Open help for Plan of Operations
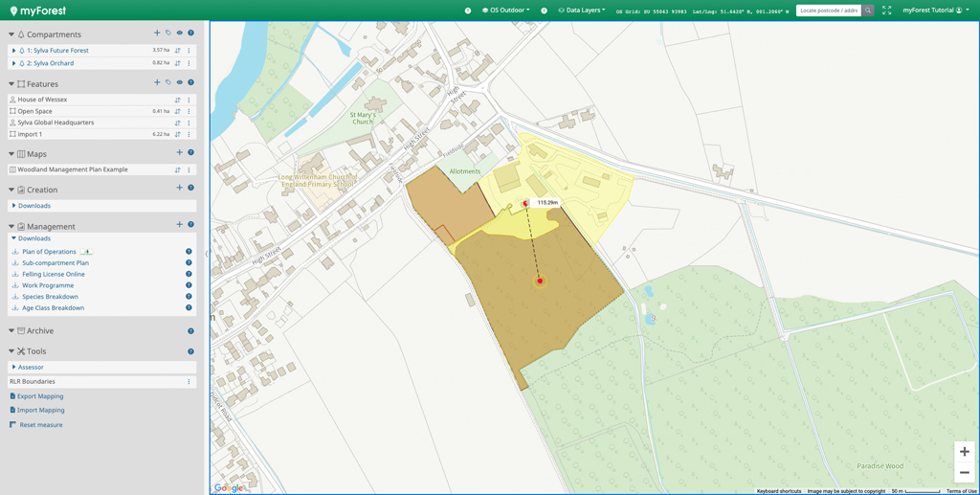The width and height of the screenshot is (980, 495). [189, 252]
